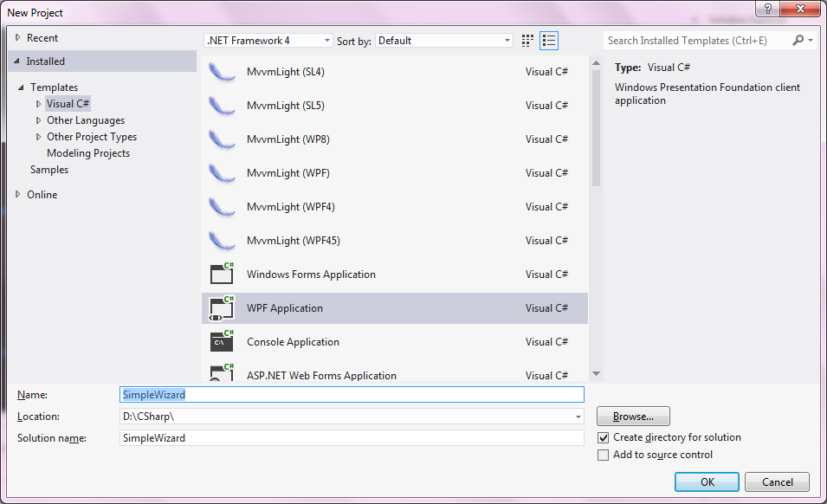
Task: Click the WPF Application template icon
Action: pos(222,308)
